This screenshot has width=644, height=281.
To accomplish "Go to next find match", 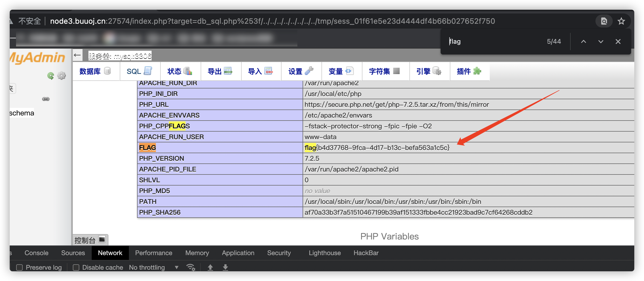I will pyautogui.click(x=601, y=42).
